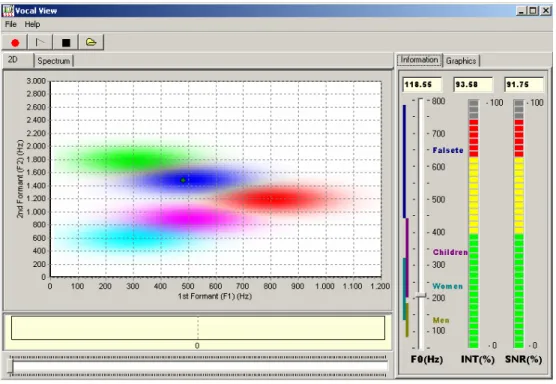Image resolution: width=556 pixels, height=384 pixels.
Task: Click the green formant point in blue region
Action: [x=183, y=180]
